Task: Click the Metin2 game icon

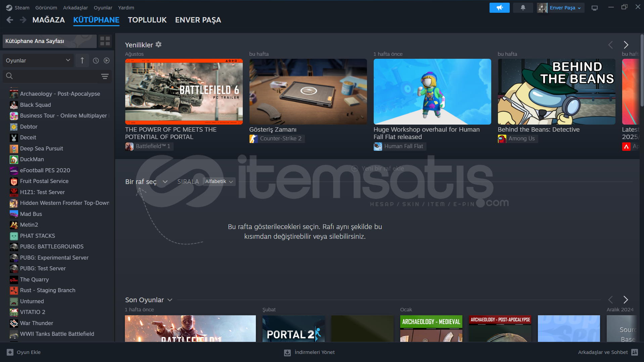Action: (x=14, y=225)
